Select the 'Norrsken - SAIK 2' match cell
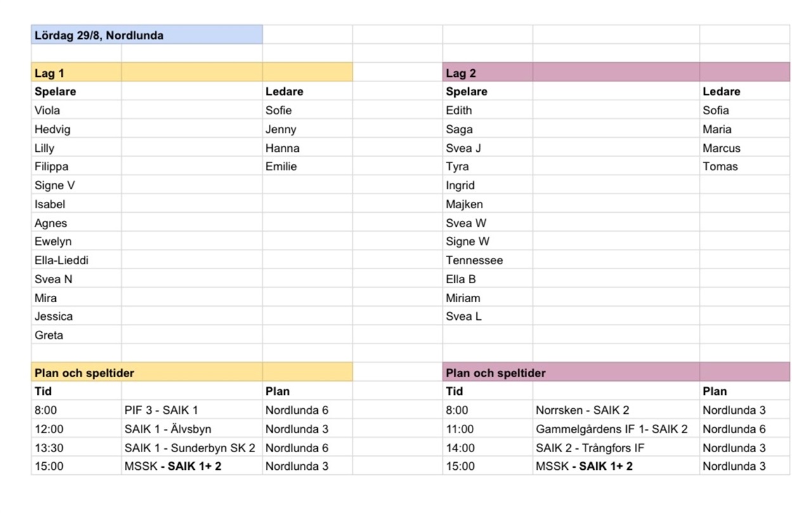 (x=616, y=410)
